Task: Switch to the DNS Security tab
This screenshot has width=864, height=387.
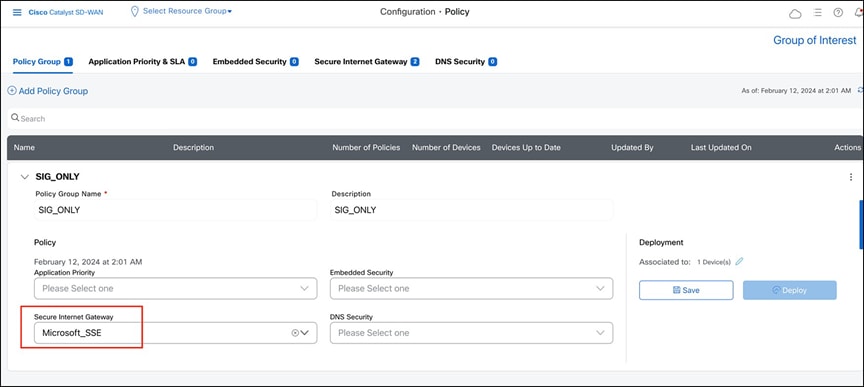Action: pyautogui.click(x=466, y=62)
